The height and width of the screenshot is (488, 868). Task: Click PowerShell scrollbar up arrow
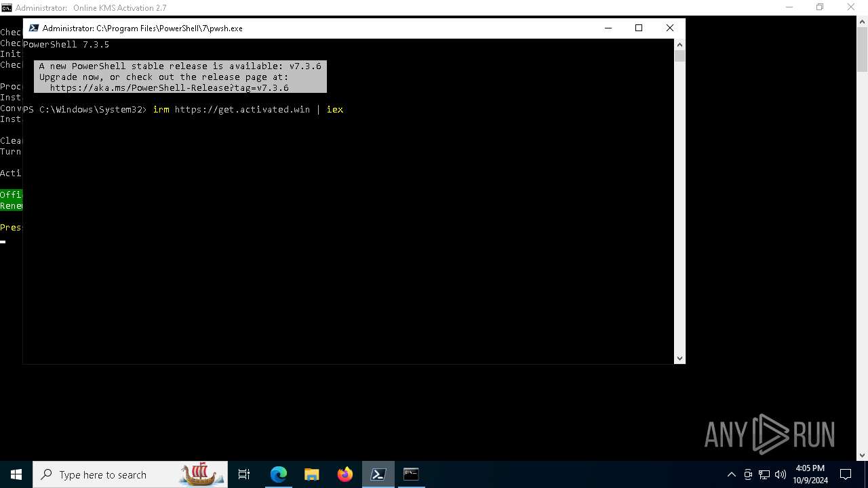[680, 44]
